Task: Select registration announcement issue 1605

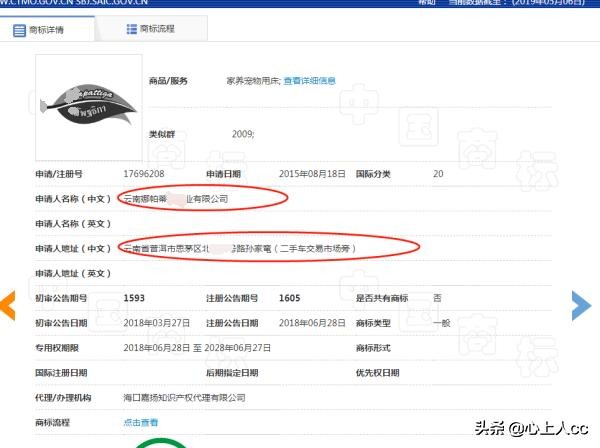Action: pyautogui.click(x=289, y=298)
